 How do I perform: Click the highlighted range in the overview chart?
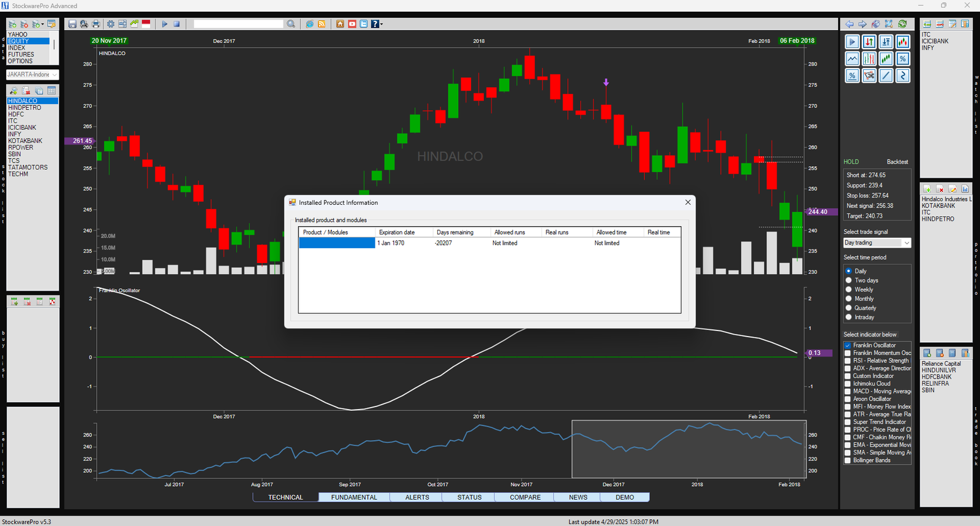pos(689,449)
